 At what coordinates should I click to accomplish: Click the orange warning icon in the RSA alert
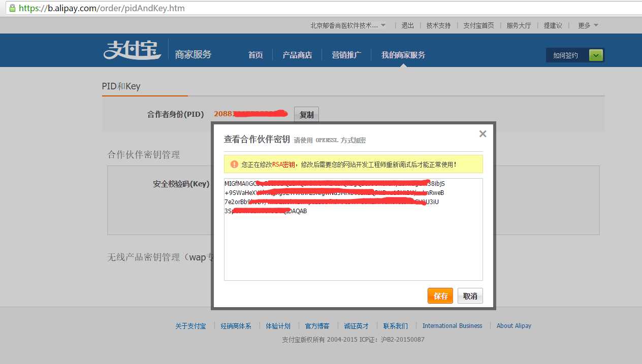coord(234,163)
